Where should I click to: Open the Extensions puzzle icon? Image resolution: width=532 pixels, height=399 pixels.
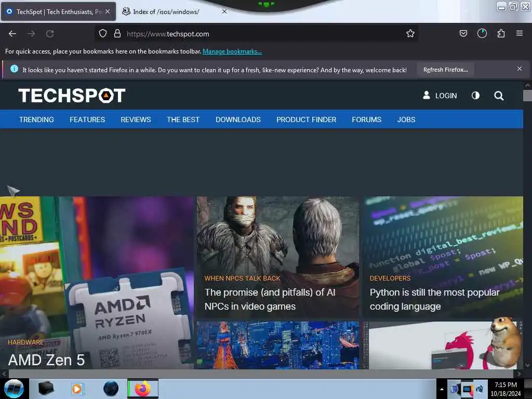[501, 33]
